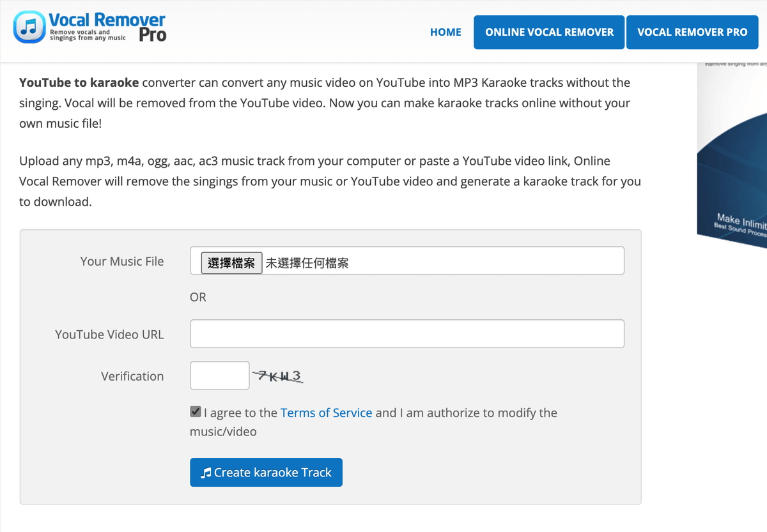Click the Create karaoke Track button
Image resolution: width=767 pixels, height=532 pixels.
(x=266, y=473)
